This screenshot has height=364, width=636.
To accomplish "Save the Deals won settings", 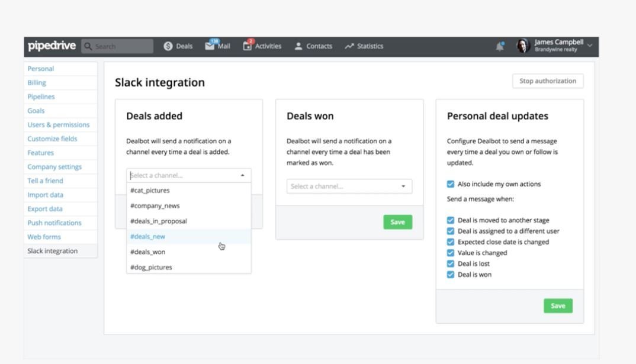I will click(x=397, y=222).
